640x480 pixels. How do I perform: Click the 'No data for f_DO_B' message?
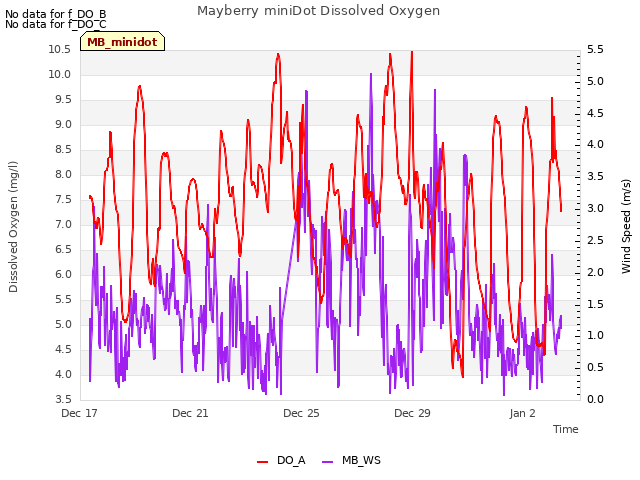click(x=56, y=14)
